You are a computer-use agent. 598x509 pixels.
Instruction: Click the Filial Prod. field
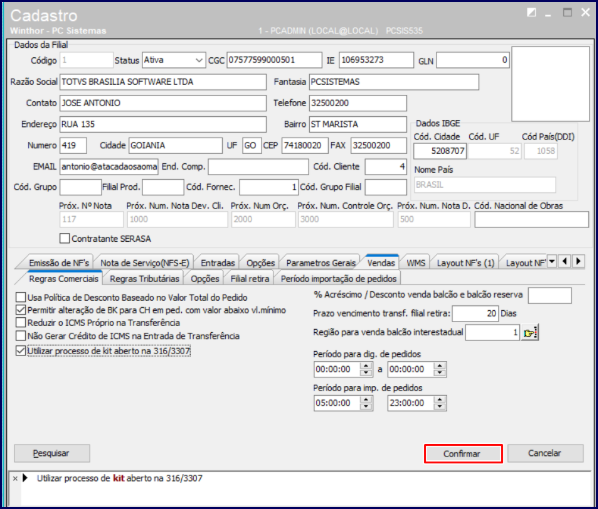(x=163, y=187)
